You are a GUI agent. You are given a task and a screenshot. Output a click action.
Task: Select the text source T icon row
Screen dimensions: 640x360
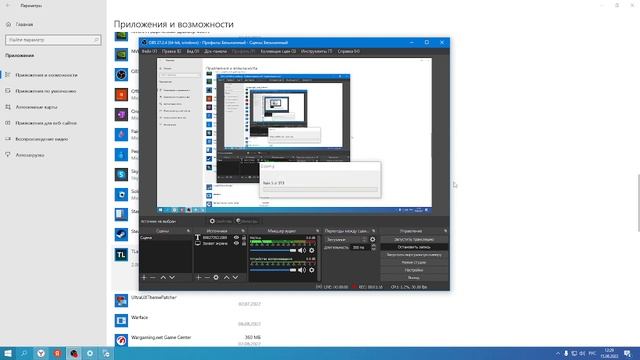click(x=220, y=238)
